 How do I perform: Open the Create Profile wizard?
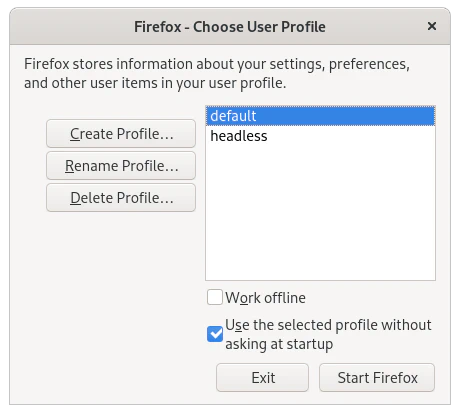pyautogui.click(x=121, y=134)
